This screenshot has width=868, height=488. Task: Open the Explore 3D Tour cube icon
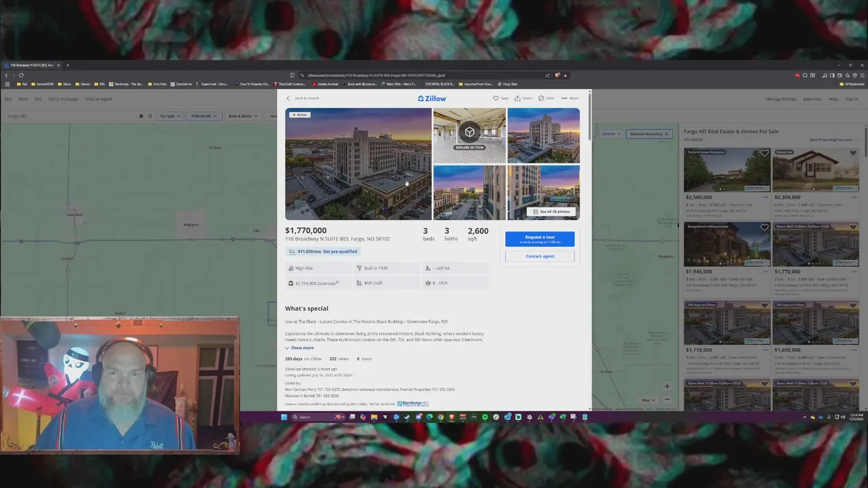coord(469,132)
